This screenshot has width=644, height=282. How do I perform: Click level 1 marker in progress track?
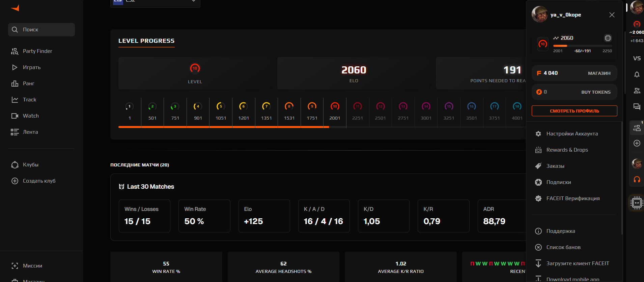click(130, 106)
